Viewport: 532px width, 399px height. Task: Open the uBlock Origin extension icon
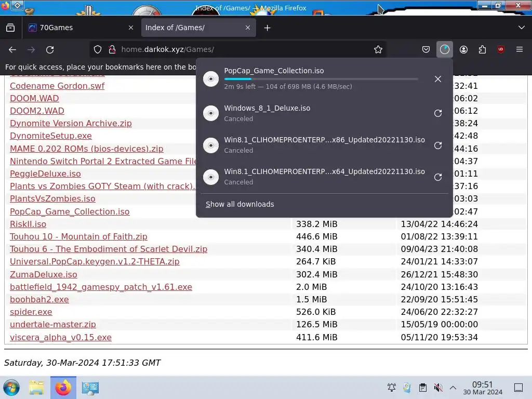501,49
